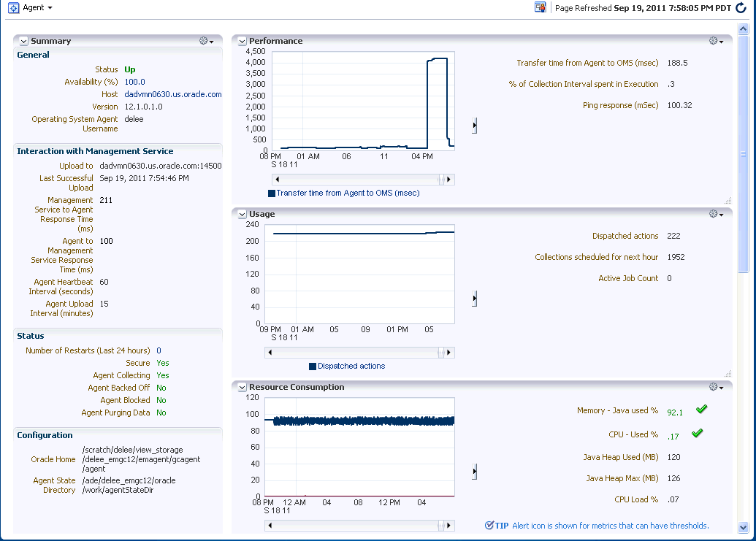Click the Java Heap Max 126 value
The width and height of the screenshot is (756, 541).
673,478
